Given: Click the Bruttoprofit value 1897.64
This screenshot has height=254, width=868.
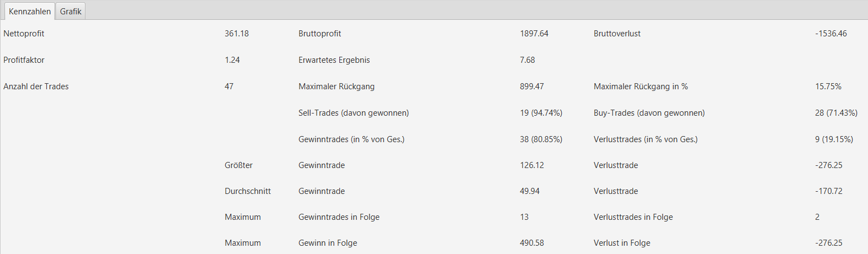Looking at the screenshot, I should pyautogui.click(x=534, y=34).
